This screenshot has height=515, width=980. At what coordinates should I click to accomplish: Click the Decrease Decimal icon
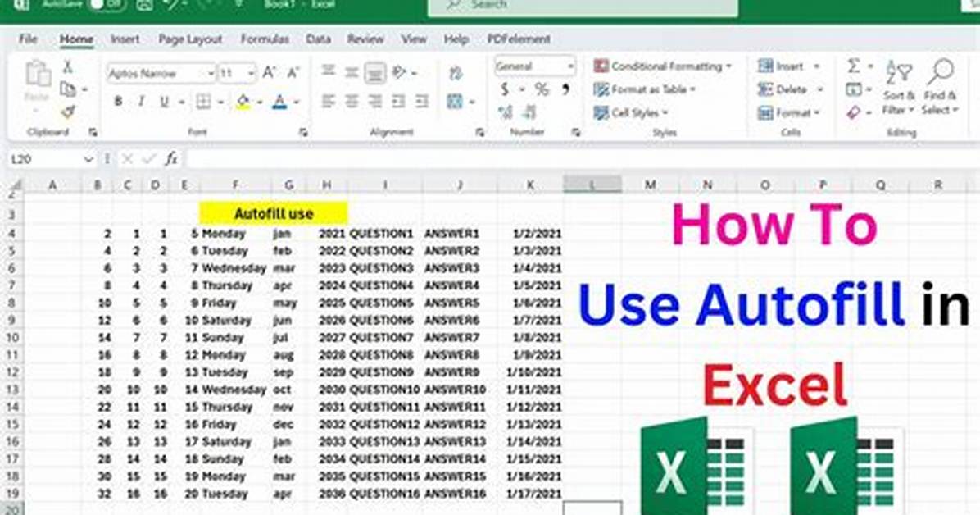[x=529, y=112]
